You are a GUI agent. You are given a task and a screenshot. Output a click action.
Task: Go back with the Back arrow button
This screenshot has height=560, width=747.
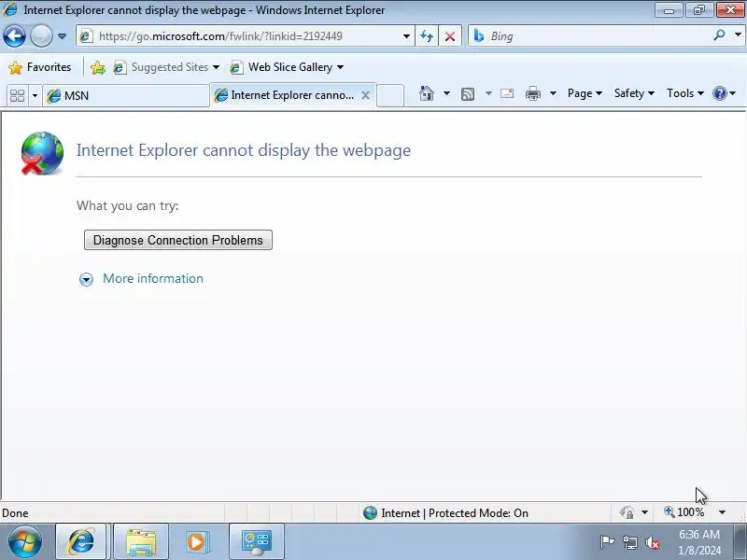(14, 36)
